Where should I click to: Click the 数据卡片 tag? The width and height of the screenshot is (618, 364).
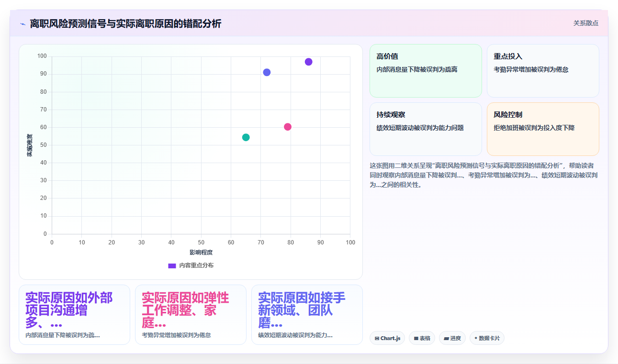pyautogui.click(x=487, y=338)
